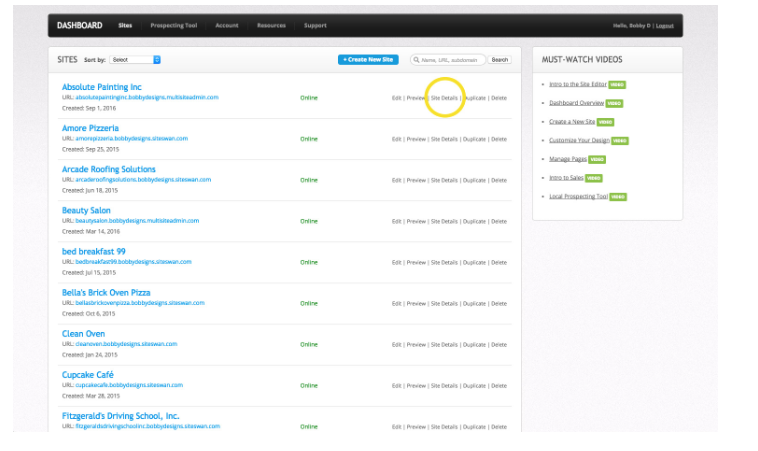Image resolution: width=758 pixels, height=451 pixels.
Task: Open Site Details for Absolute Painting Inc
Action: click(x=444, y=98)
